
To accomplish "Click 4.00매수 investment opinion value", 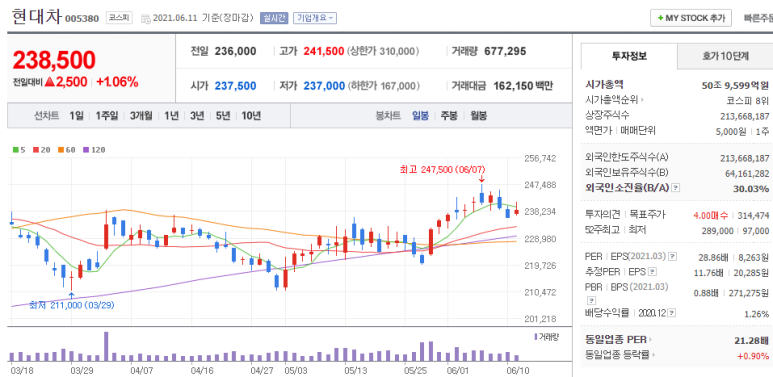I will pos(712,215).
